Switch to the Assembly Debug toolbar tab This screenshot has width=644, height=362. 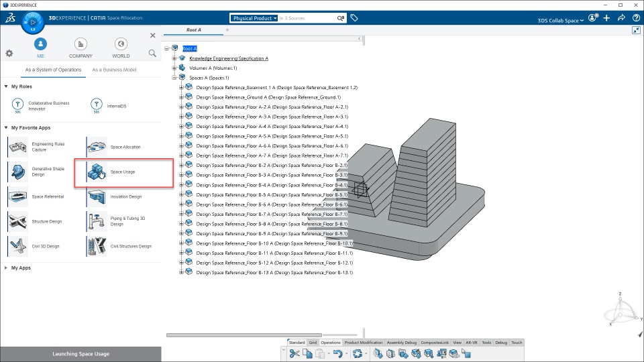tap(402, 343)
